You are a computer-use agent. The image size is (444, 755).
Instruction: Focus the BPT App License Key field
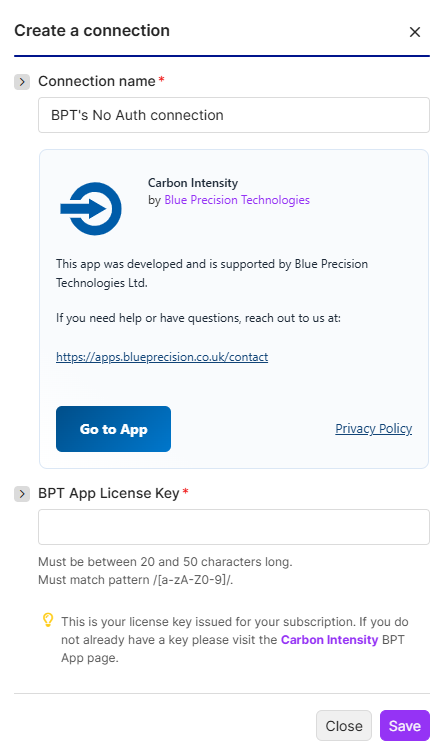click(234, 527)
